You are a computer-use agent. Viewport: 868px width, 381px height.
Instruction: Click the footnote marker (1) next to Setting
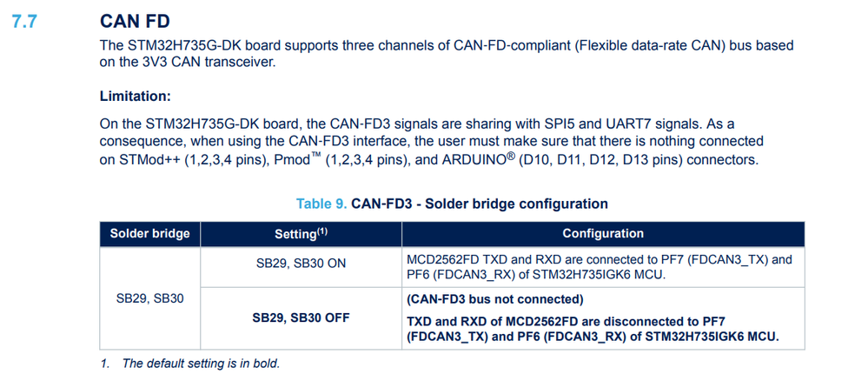[322, 231]
